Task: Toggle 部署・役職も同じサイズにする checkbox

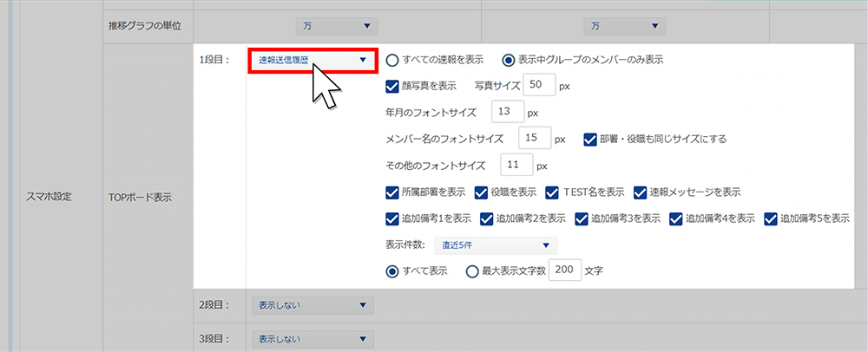Action: [591, 138]
